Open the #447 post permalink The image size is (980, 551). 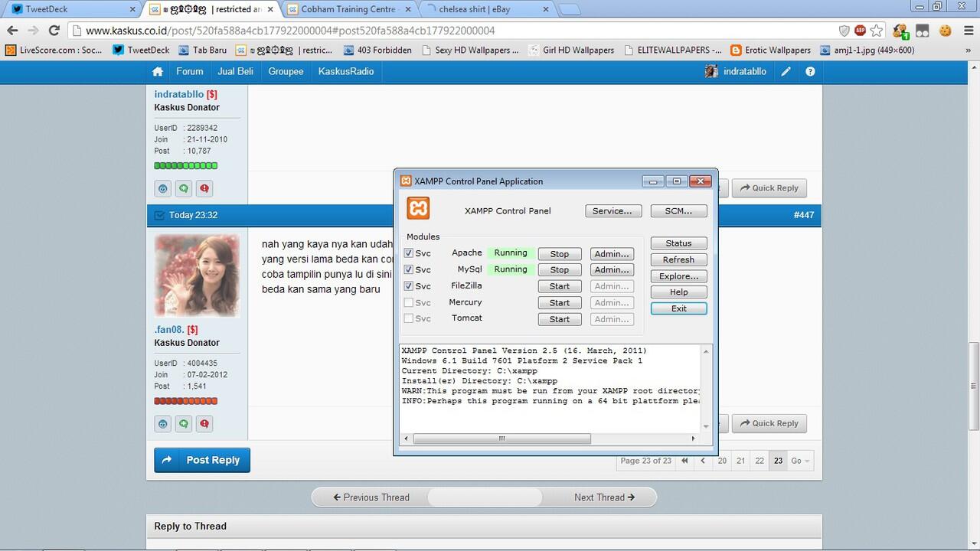click(x=803, y=215)
